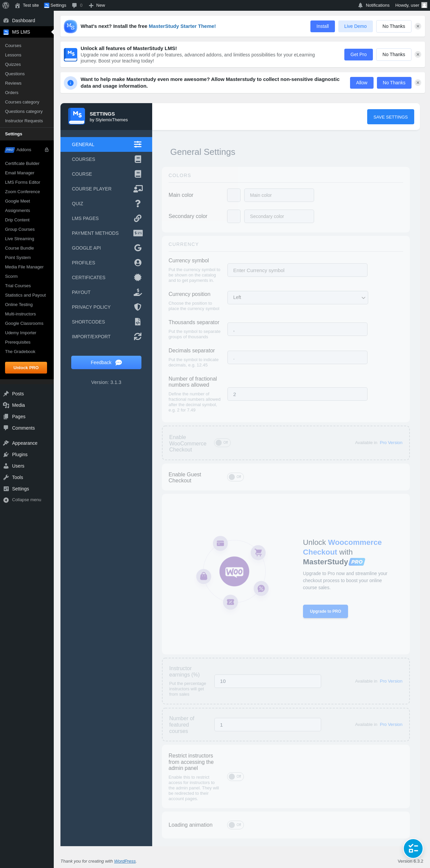Open the Quizzes submenu item

tap(27, 65)
